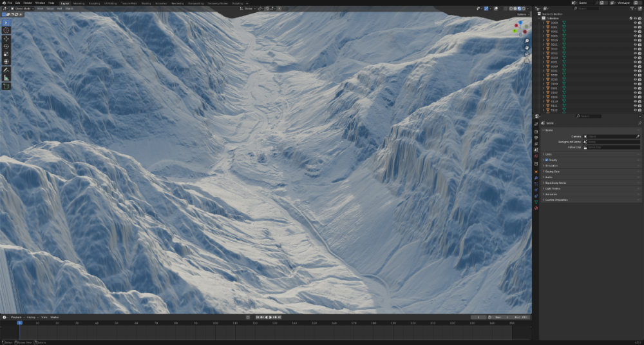The width and height of the screenshot is (644, 345).
Task: Click the pan view hand icon
Action: click(527, 48)
